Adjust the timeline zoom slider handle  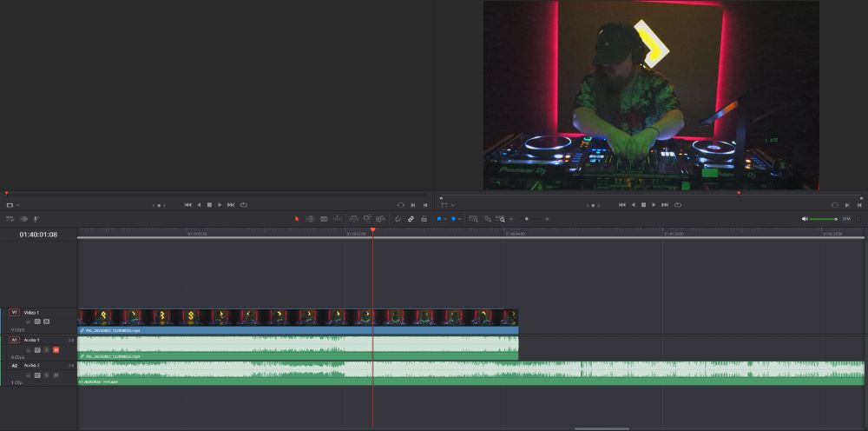[527, 219]
